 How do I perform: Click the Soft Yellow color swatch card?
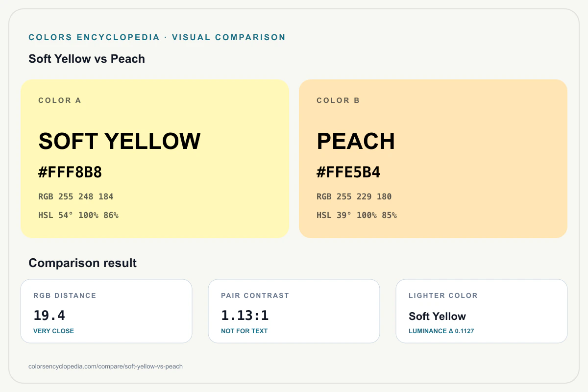pyautogui.click(x=155, y=159)
